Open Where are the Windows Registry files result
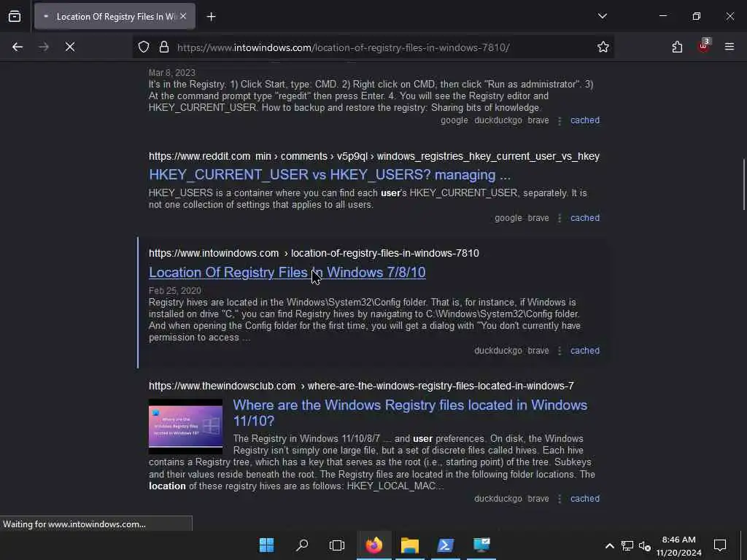Screen dimensions: 747x560 point(410,413)
